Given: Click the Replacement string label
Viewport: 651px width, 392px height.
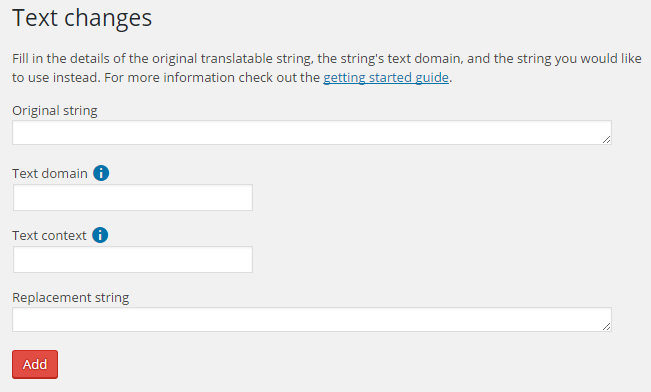Looking at the screenshot, I should [71, 298].
